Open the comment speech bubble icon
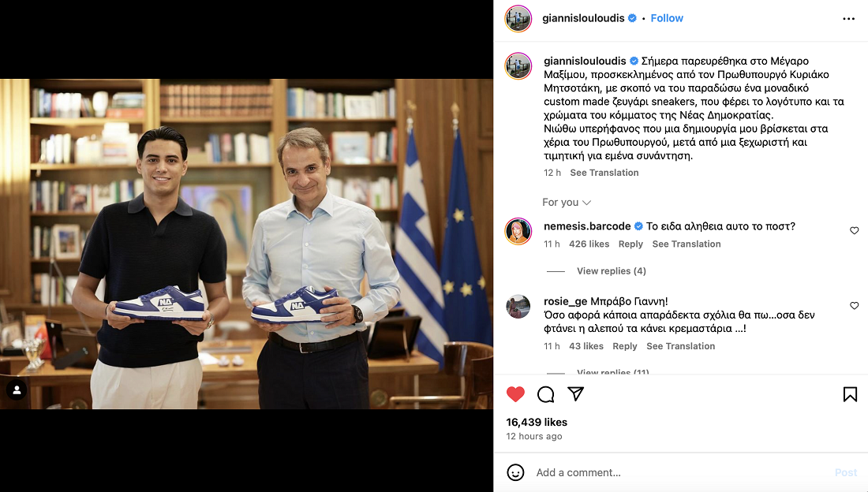Image resolution: width=868 pixels, height=492 pixels. (545, 394)
